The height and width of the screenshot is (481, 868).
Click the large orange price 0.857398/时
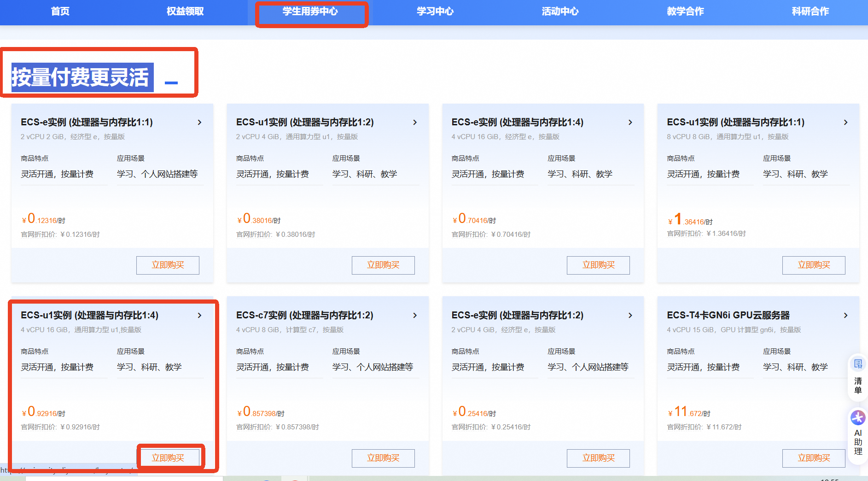coord(261,412)
